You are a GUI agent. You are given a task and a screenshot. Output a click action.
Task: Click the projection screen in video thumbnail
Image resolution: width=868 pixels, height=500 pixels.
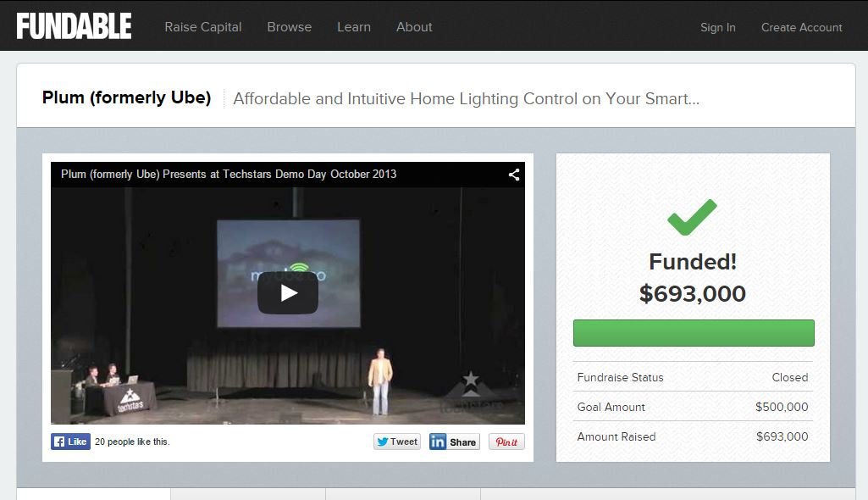click(288, 274)
